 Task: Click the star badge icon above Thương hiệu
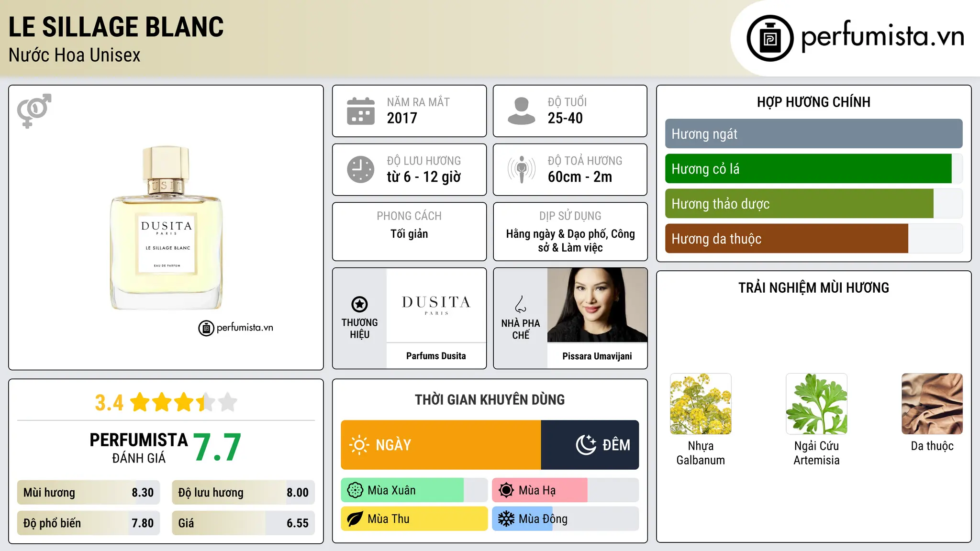[359, 304]
